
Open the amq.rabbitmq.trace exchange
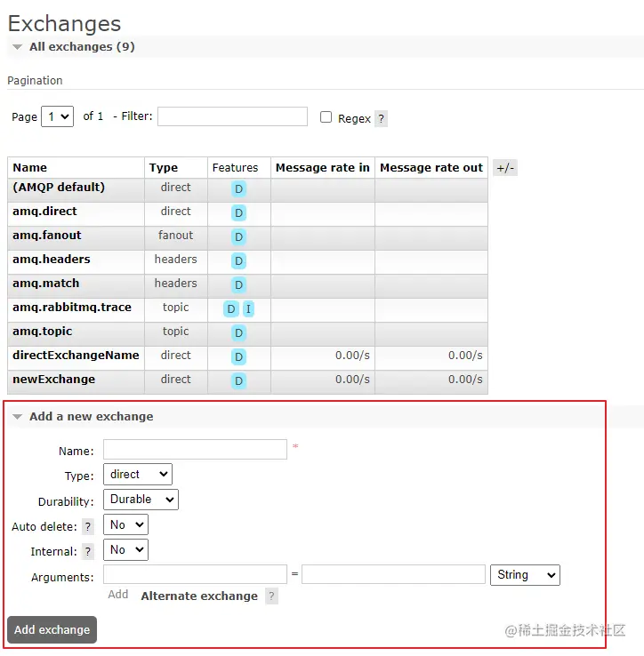(x=72, y=307)
